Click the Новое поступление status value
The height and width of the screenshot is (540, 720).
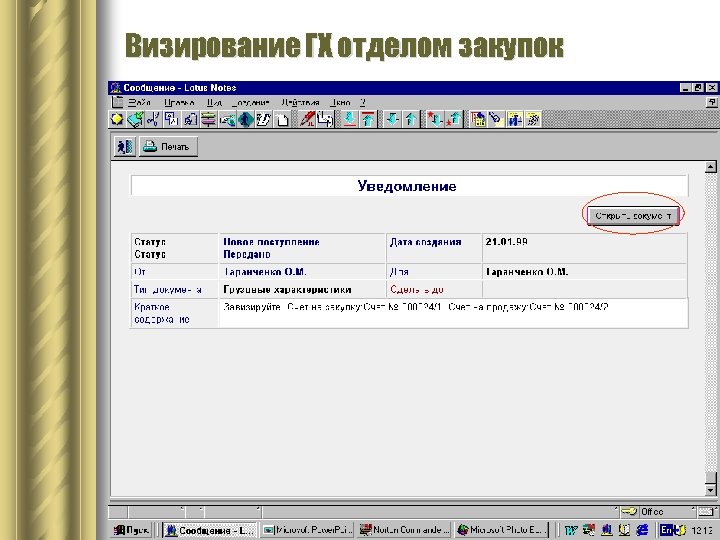coord(271,242)
